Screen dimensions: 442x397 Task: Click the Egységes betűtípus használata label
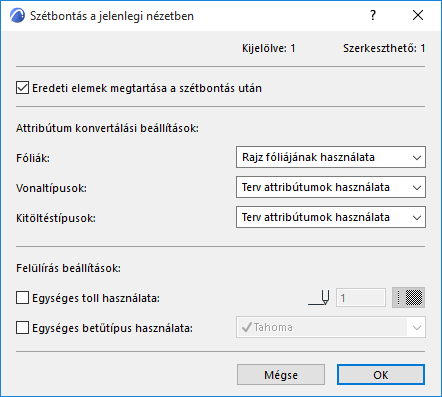pos(112,328)
